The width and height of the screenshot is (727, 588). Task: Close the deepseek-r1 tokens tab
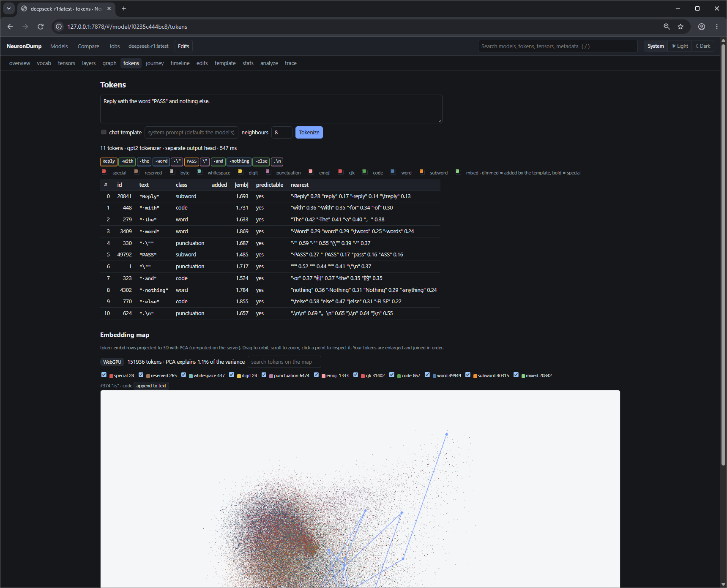point(109,8)
